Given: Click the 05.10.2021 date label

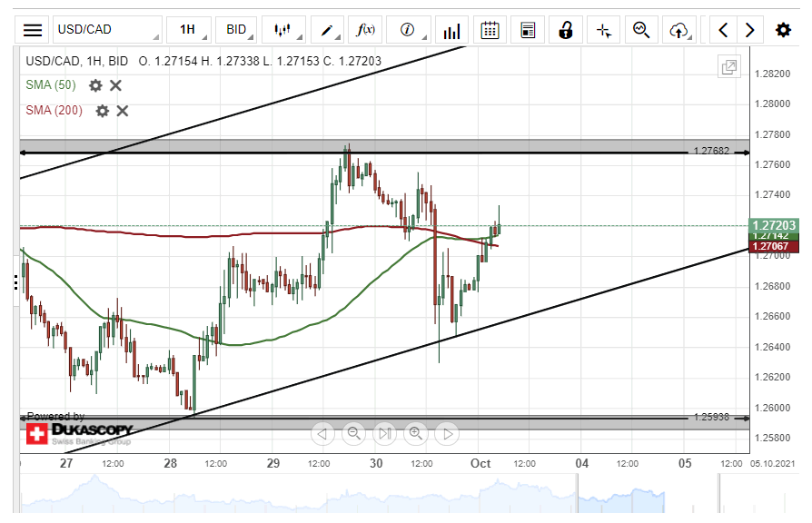Looking at the screenshot, I should click(772, 463).
